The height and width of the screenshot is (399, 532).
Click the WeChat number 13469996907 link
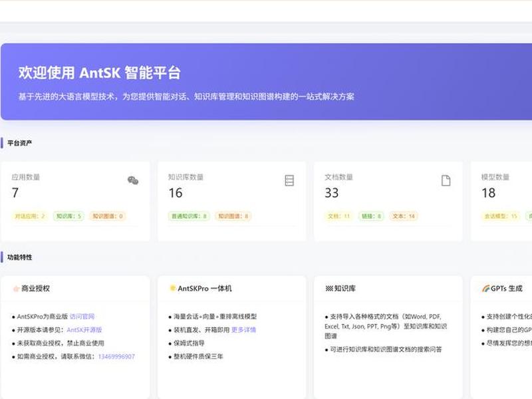pos(116,356)
